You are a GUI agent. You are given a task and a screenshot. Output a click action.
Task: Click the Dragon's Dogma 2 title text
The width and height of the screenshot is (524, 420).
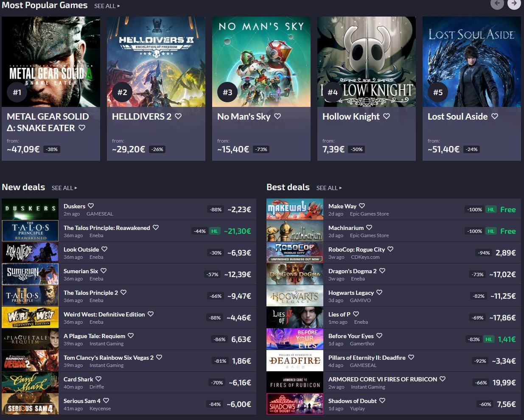(x=353, y=271)
